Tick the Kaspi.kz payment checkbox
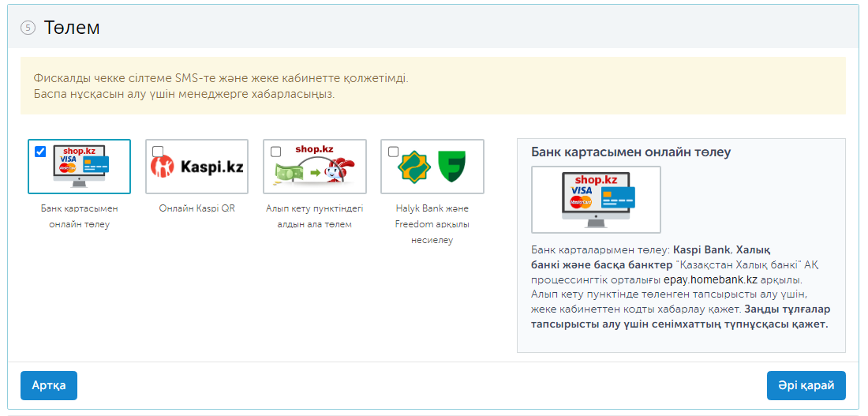The height and width of the screenshot is (416, 868). (158, 152)
